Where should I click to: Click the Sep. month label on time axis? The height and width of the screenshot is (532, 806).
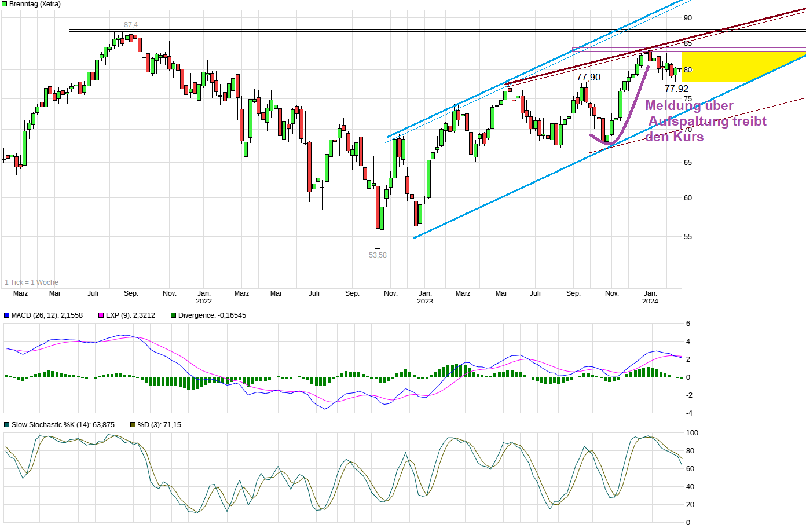(x=131, y=293)
